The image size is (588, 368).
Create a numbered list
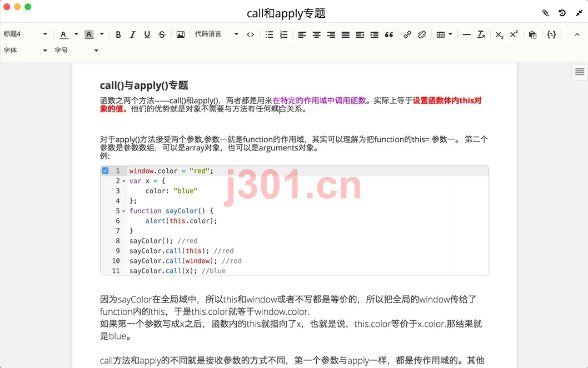coord(284,34)
